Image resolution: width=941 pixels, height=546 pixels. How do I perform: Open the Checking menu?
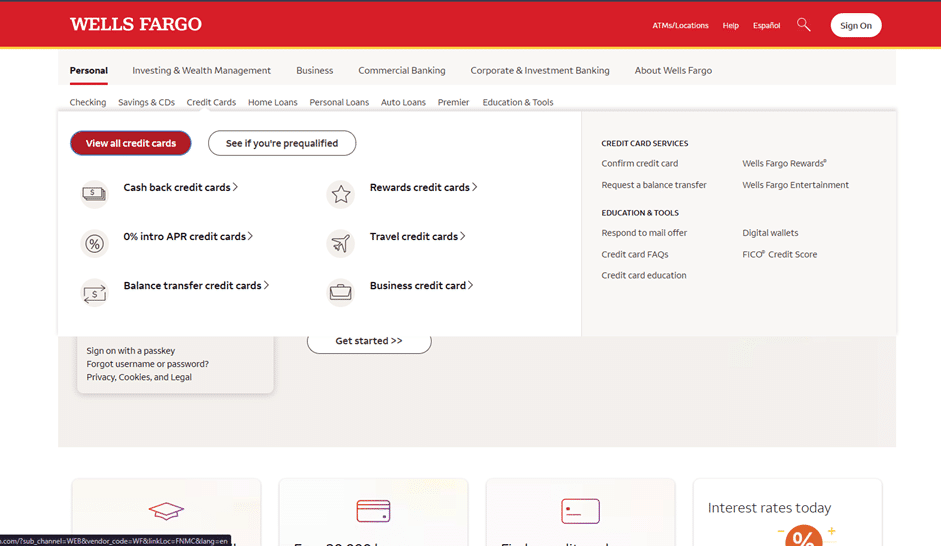pos(88,102)
